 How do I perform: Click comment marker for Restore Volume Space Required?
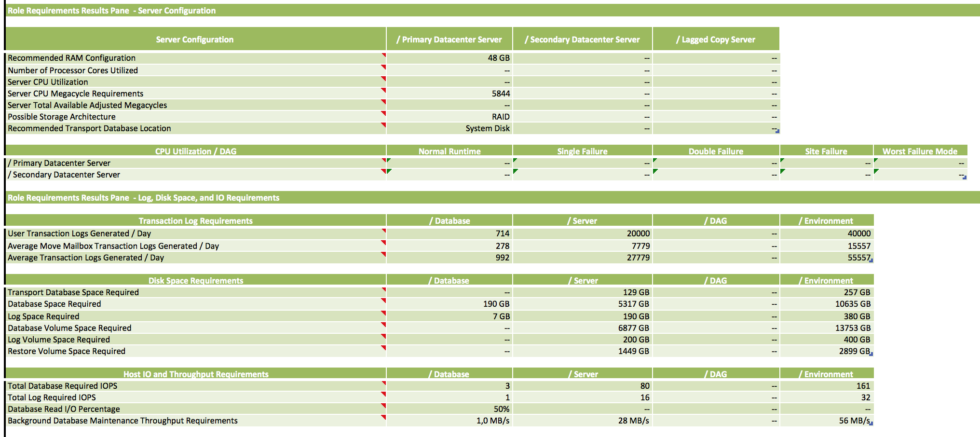pyautogui.click(x=384, y=348)
